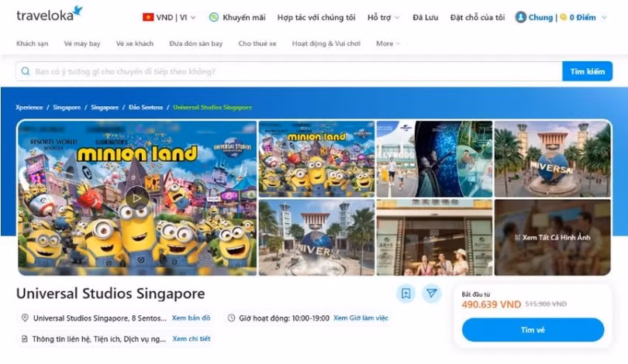Open the Chung account dropdown
Image resolution: width=628 pixels, height=364 pixels.
point(604,17)
